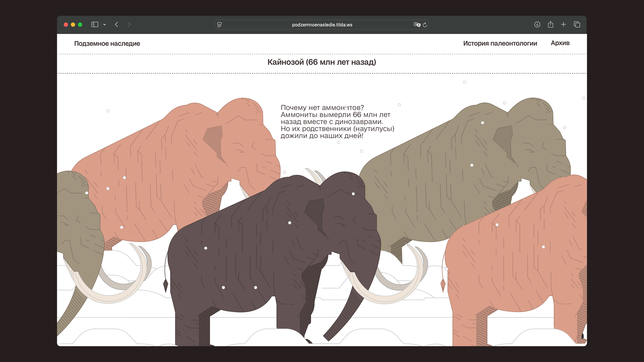Click the yellow minimize window button
The height and width of the screenshot is (362, 644).
coord(73,25)
